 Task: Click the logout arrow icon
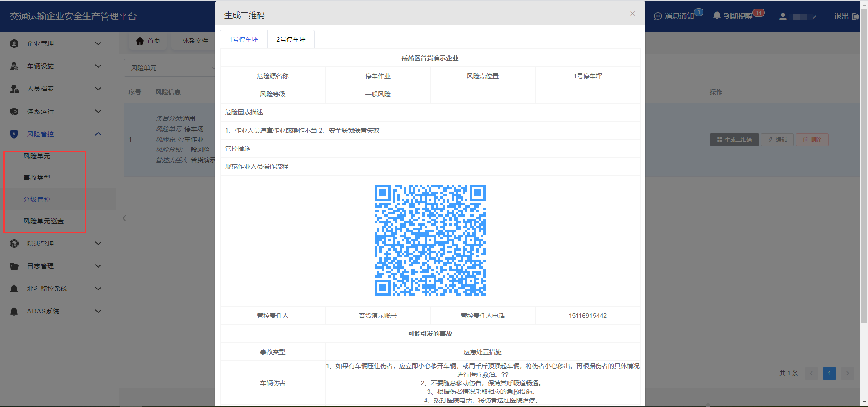855,16
